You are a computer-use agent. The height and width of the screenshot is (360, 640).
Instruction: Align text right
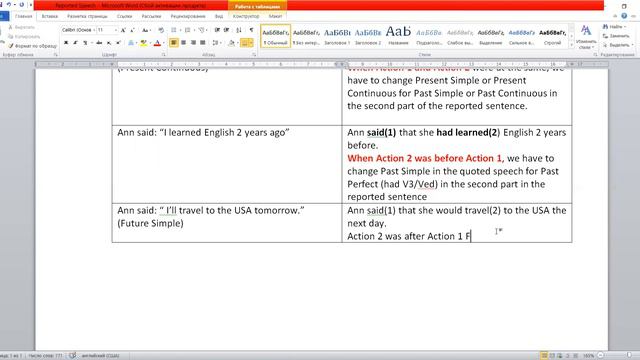pyautogui.click(x=193, y=42)
